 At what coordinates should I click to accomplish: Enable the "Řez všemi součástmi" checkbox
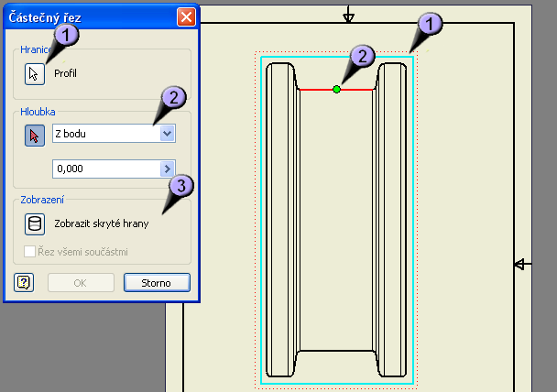31,251
